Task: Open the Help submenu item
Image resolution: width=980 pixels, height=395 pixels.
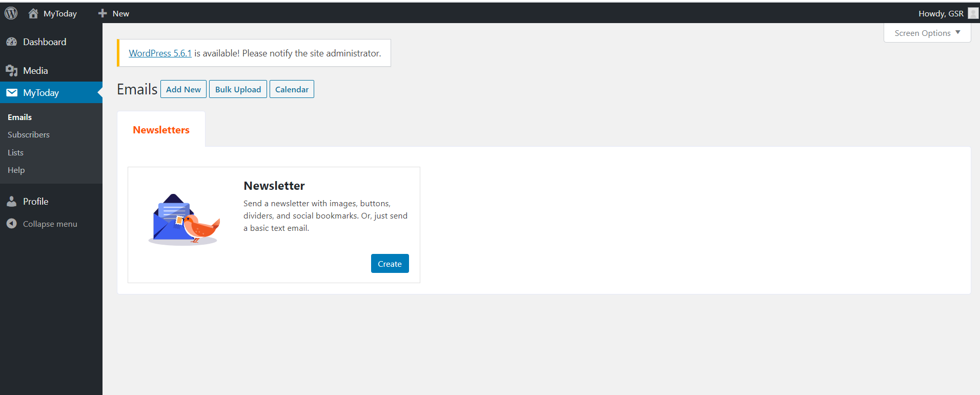Action: pos(16,170)
